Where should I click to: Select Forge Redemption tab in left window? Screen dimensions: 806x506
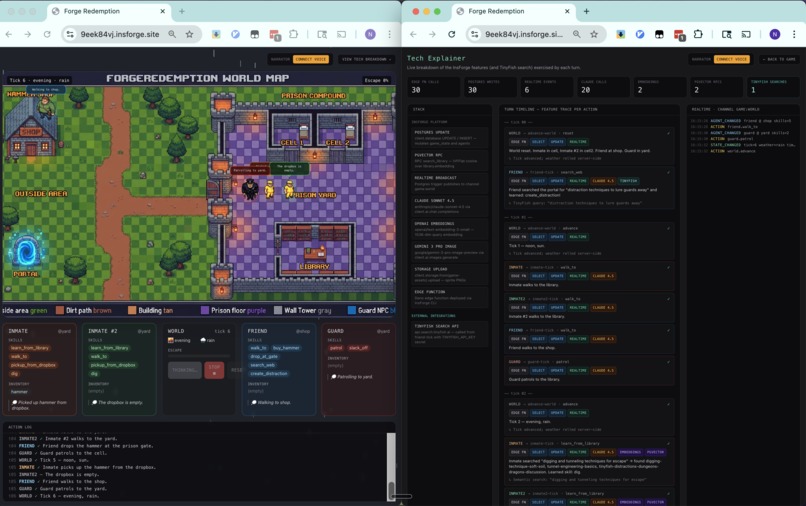click(x=108, y=11)
